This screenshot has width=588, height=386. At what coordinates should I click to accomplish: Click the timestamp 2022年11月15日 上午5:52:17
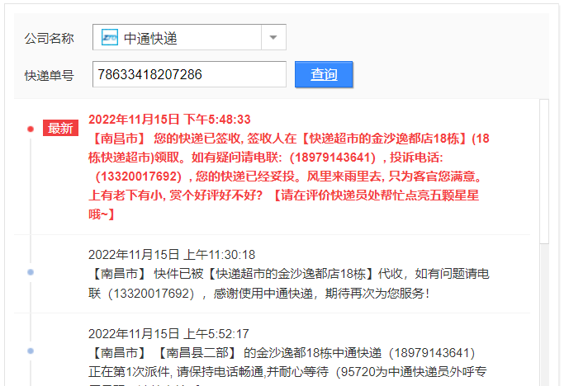pyautogui.click(x=168, y=333)
